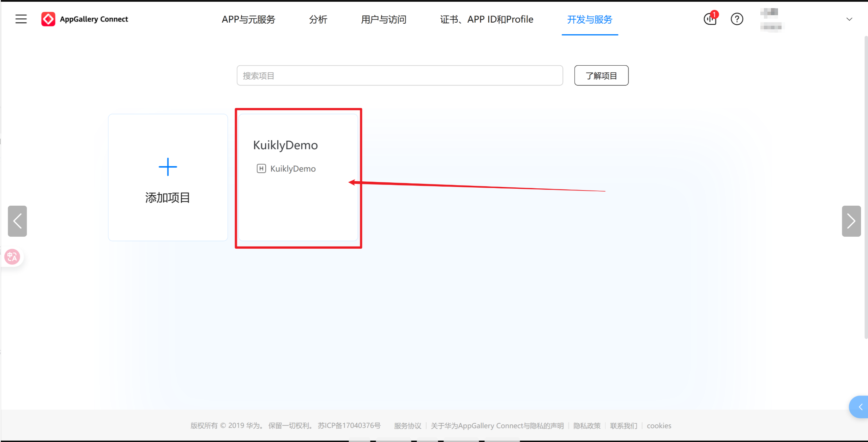Open the hamburger menu icon
The width and height of the screenshot is (868, 442).
pyautogui.click(x=21, y=19)
